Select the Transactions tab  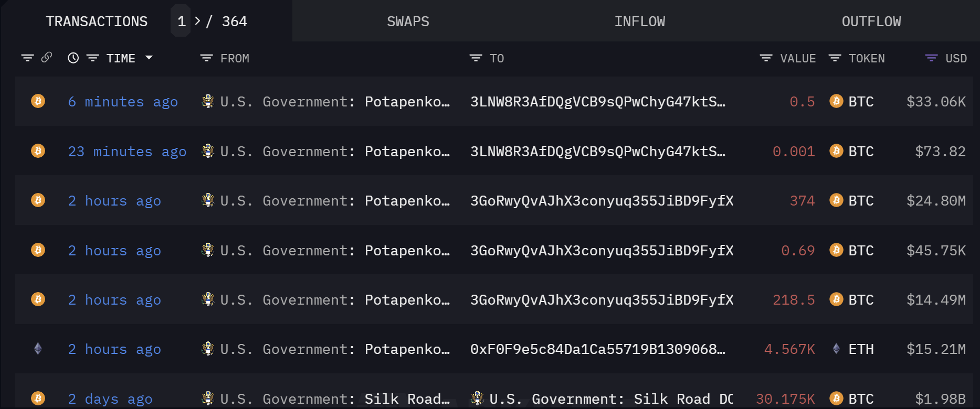97,21
